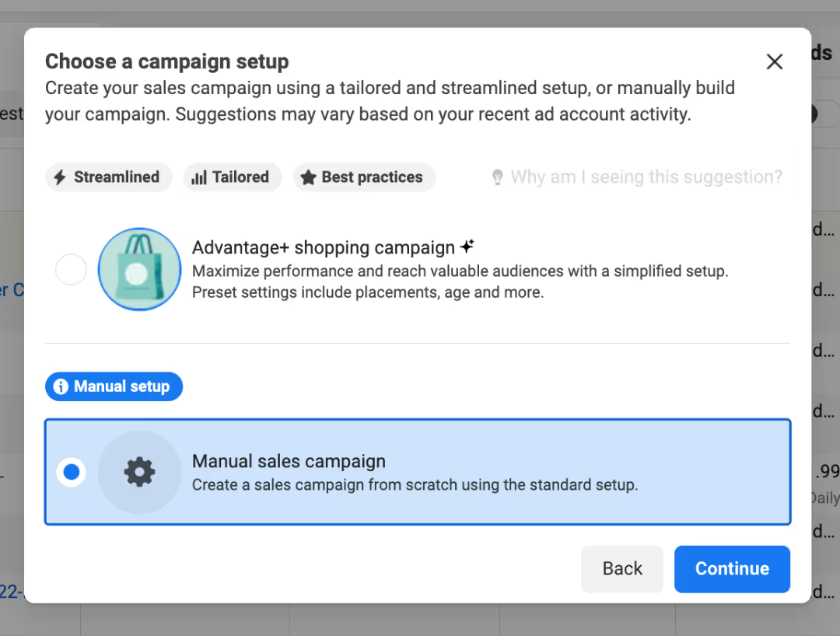
Task: Select the Advantage+ shopping campaign radio button
Action: point(71,270)
